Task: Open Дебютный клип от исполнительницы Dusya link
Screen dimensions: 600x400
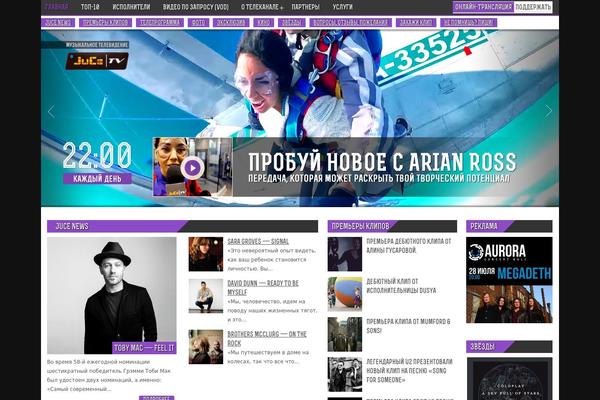Action: coord(401,286)
